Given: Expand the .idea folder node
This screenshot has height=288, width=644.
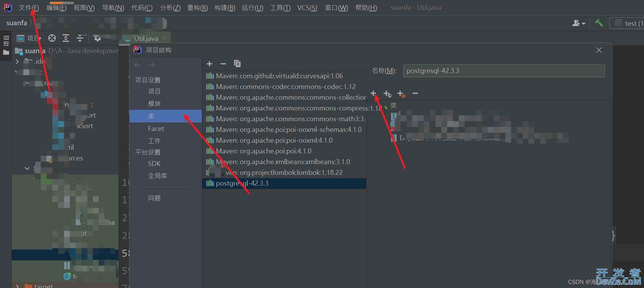Looking at the screenshot, I should [x=17, y=61].
